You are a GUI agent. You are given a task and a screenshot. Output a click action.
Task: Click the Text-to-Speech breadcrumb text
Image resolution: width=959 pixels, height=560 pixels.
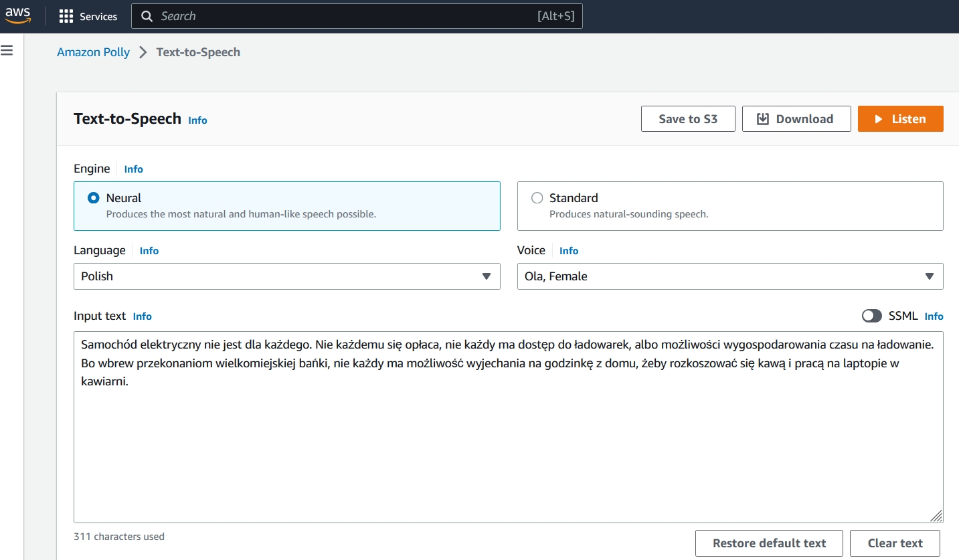pos(198,52)
